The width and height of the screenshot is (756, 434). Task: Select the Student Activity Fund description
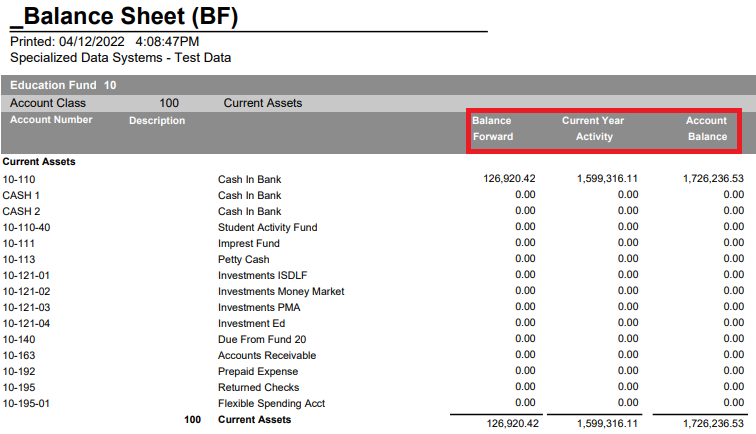(267, 227)
